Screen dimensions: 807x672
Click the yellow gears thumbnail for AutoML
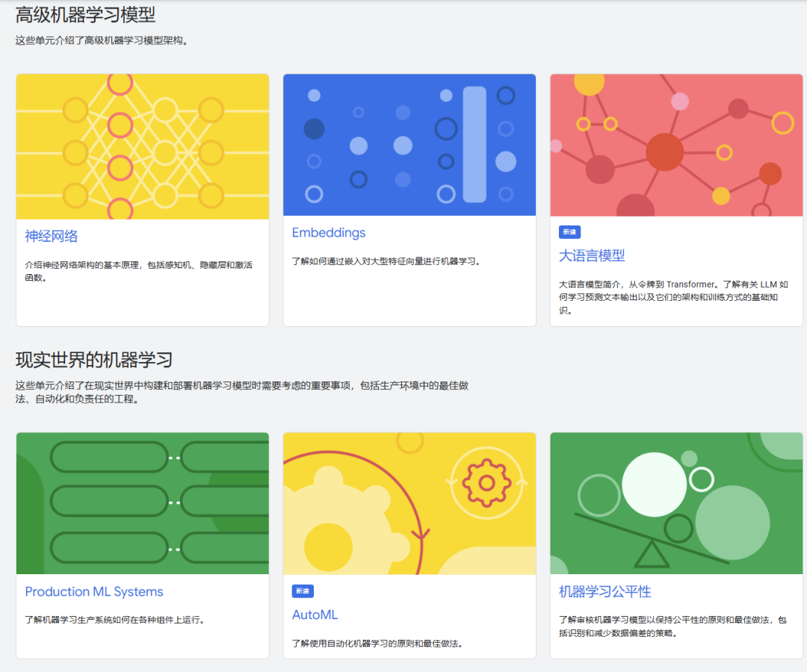pos(409,503)
